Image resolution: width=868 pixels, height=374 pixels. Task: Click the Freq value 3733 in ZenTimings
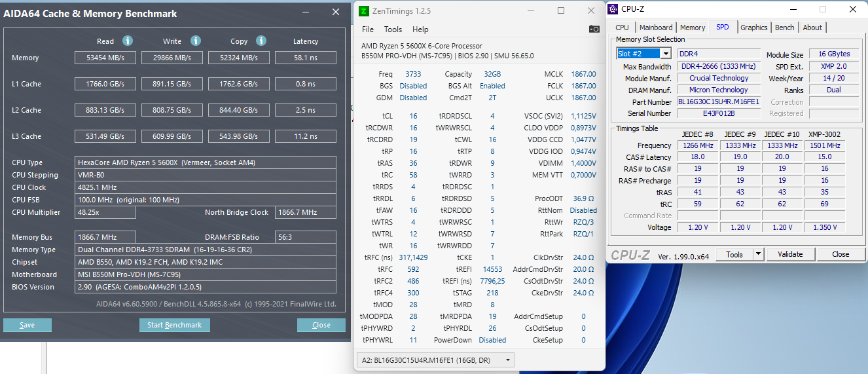tap(413, 74)
